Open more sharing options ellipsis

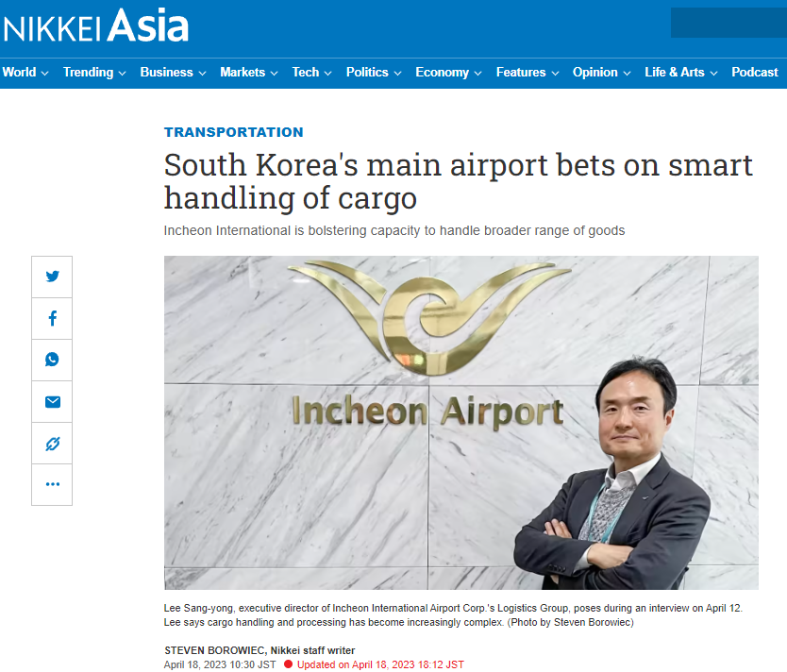click(52, 484)
